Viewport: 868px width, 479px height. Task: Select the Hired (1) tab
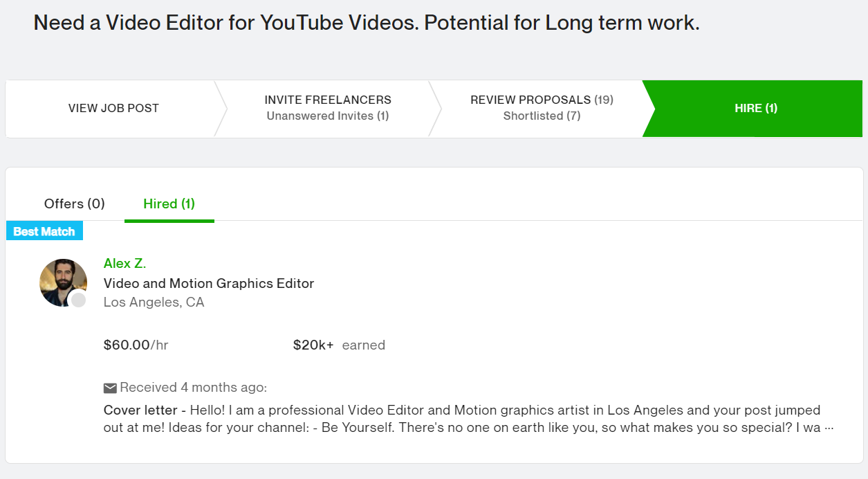[169, 204]
